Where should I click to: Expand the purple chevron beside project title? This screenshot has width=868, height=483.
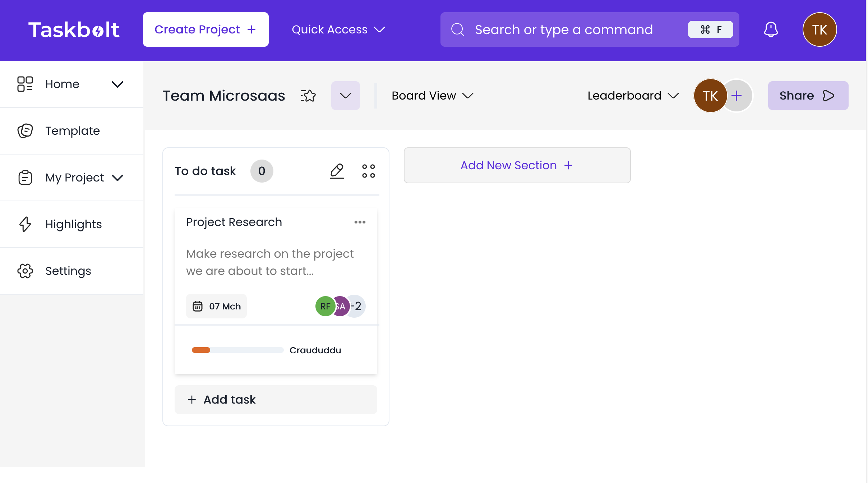(345, 96)
